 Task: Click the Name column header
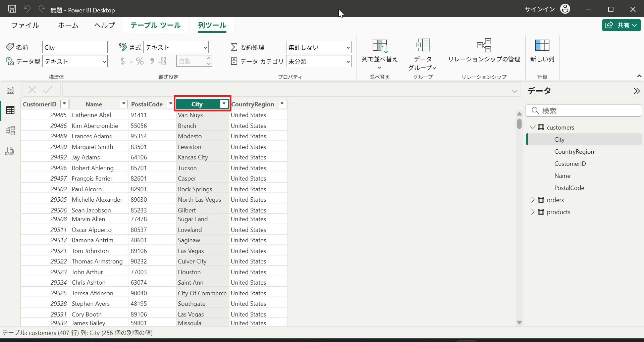94,104
